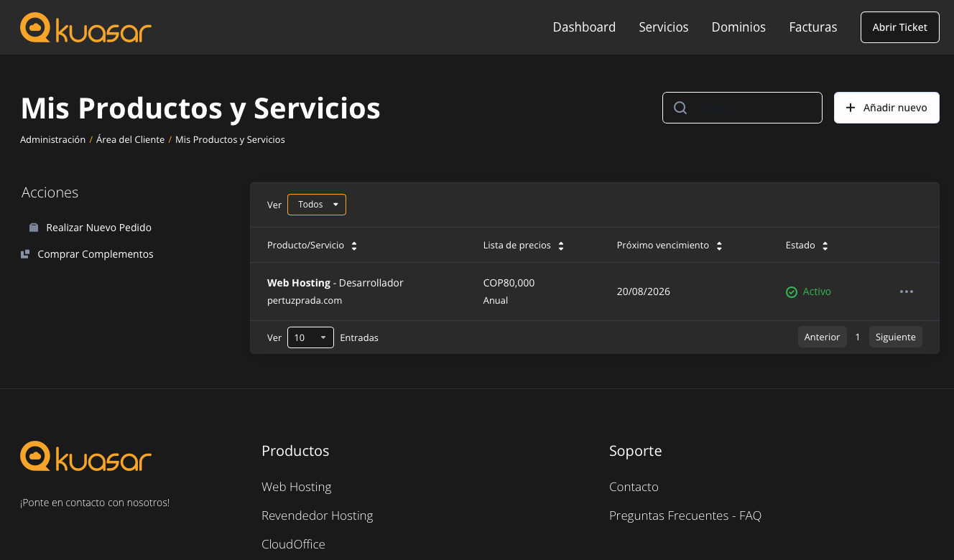This screenshot has height=560, width=954.
Task: Click the Área del Cliente breadcrumb link
Action: (x=130, y=139)
